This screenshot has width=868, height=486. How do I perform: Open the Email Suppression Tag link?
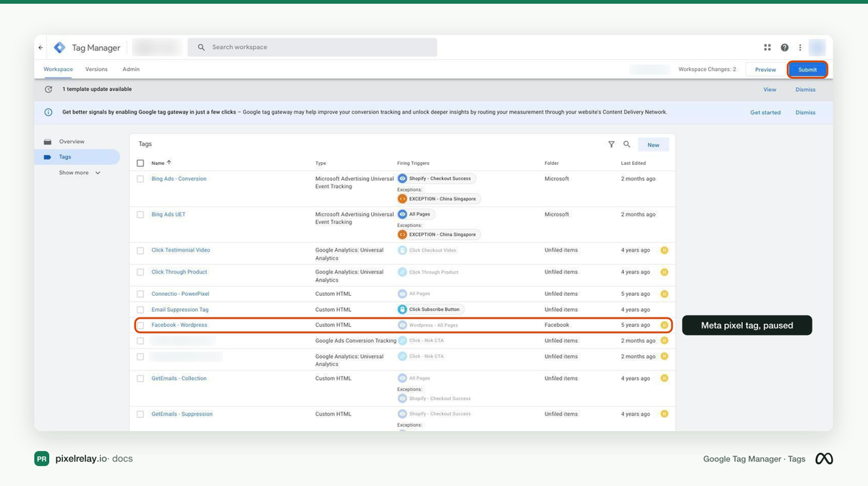click(x=180, y=310)
